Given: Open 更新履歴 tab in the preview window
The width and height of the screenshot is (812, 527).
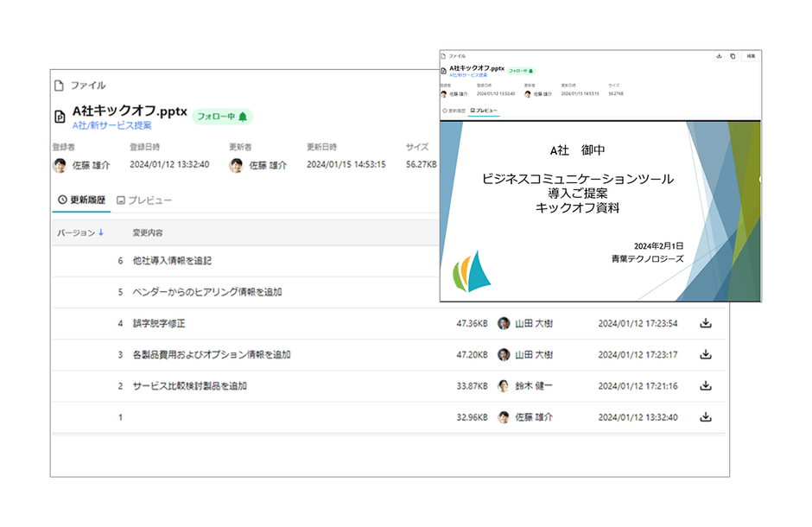Looking at the screenshot, I should tap(454, 111).
